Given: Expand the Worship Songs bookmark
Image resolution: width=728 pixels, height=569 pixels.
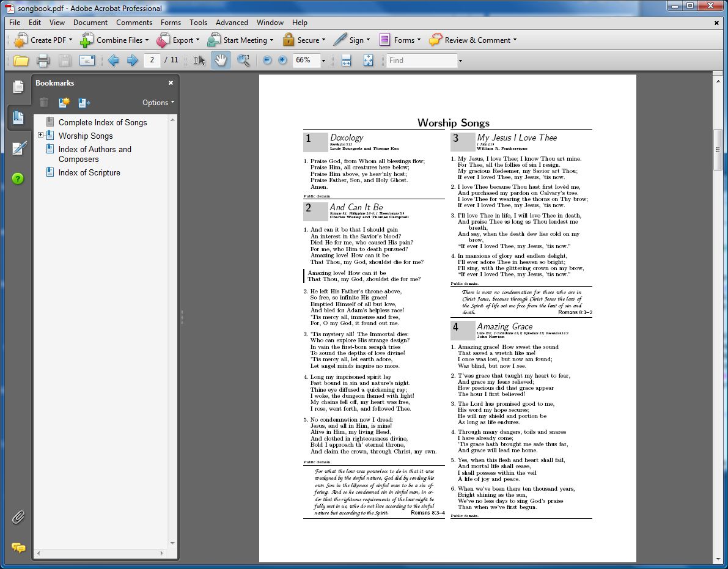Looking at the screenshot, I should pos(40,136).
